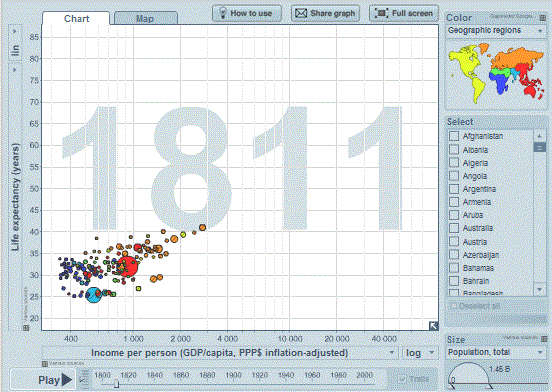
Task: Click the y-axis lin scale selector
Action: click(15, 43)
